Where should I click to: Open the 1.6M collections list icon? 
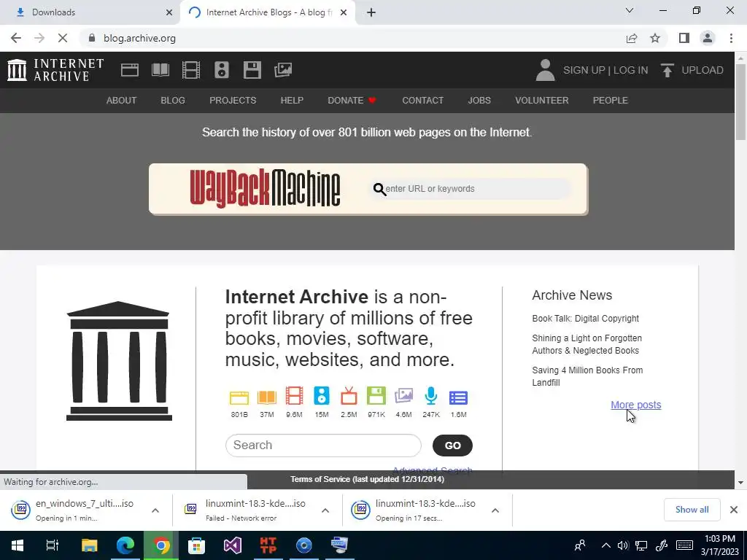[458, 397]
